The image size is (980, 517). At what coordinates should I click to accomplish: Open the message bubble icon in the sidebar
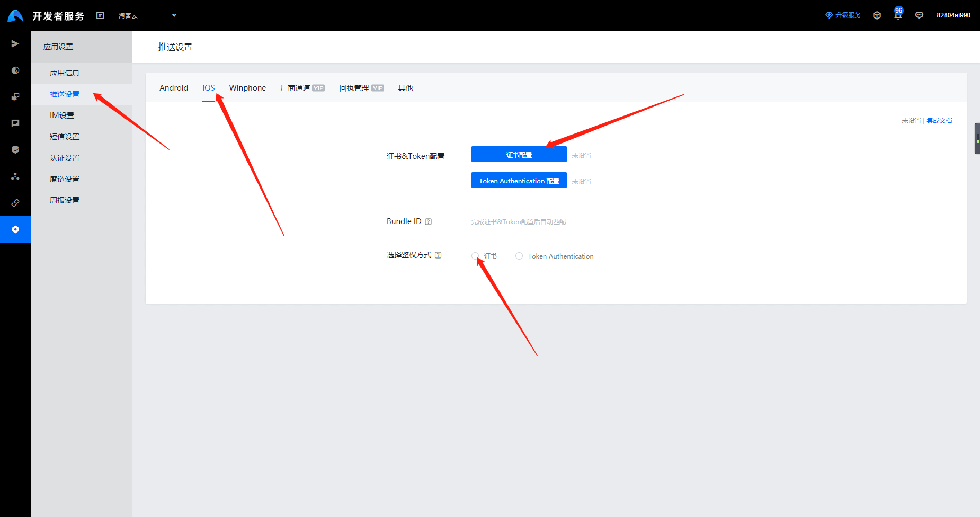point(15,123)
